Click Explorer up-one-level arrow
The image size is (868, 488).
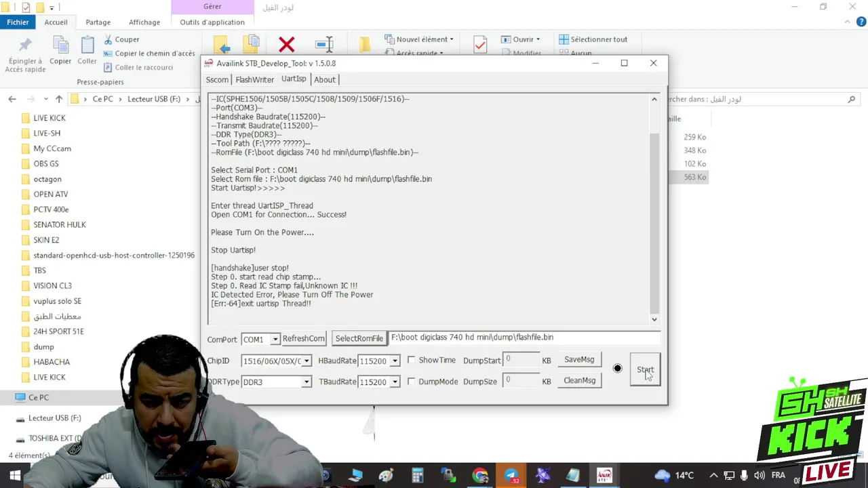click(59, 99)
